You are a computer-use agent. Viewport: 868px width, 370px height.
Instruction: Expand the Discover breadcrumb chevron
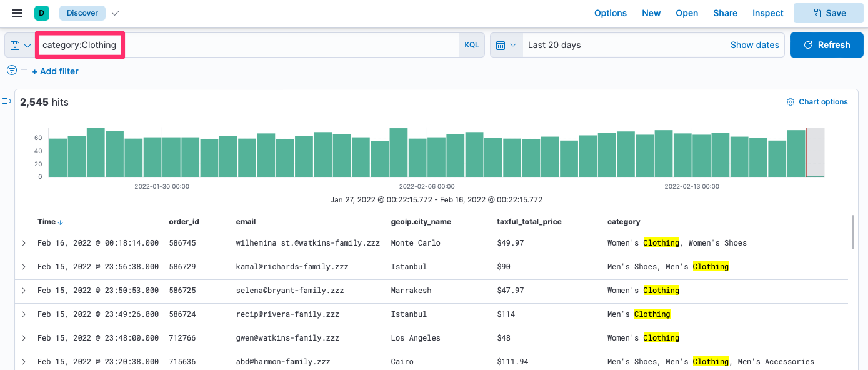click(x=116, y=13)
